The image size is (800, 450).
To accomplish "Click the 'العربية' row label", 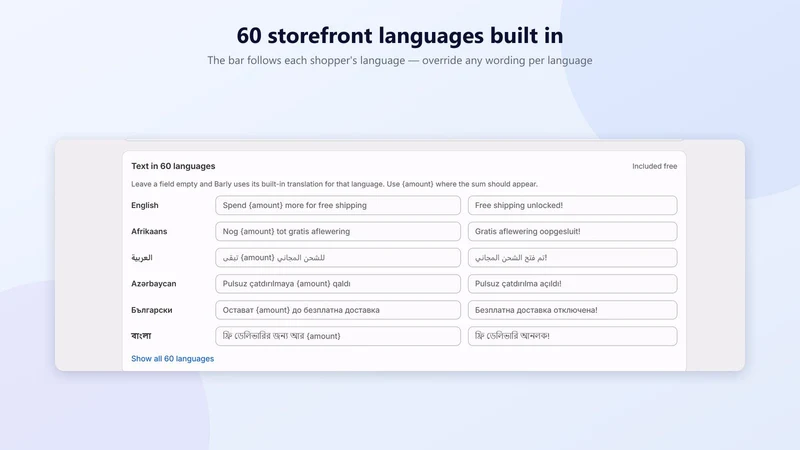I will tap(142, 258).
